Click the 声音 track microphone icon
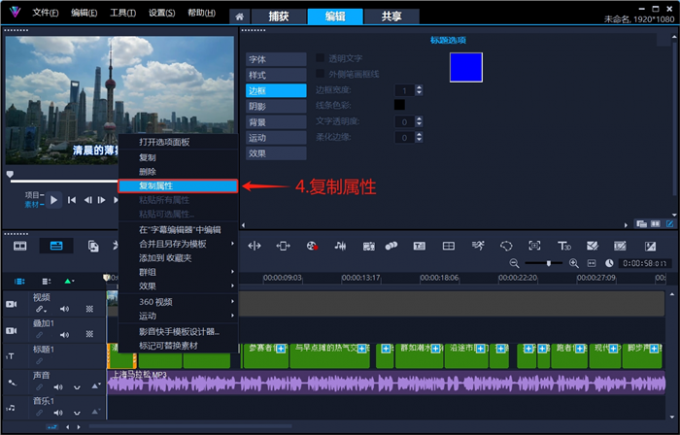Screen dimensions: 680x435 pyautogui.click(x=13, y=383)
